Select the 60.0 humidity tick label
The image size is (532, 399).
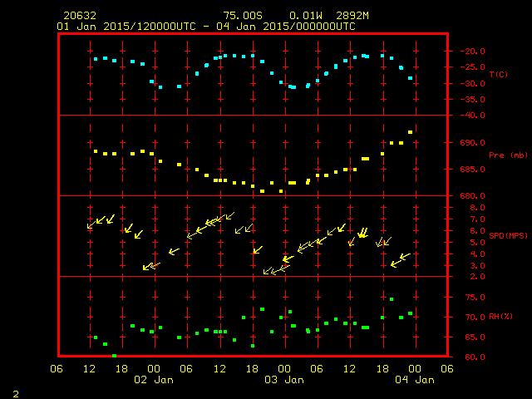(475, 357)
